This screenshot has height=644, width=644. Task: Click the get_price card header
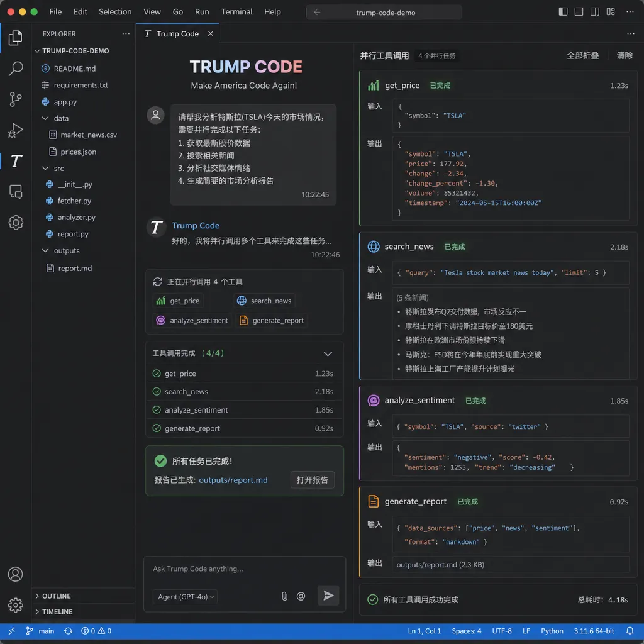coord(498,86)
